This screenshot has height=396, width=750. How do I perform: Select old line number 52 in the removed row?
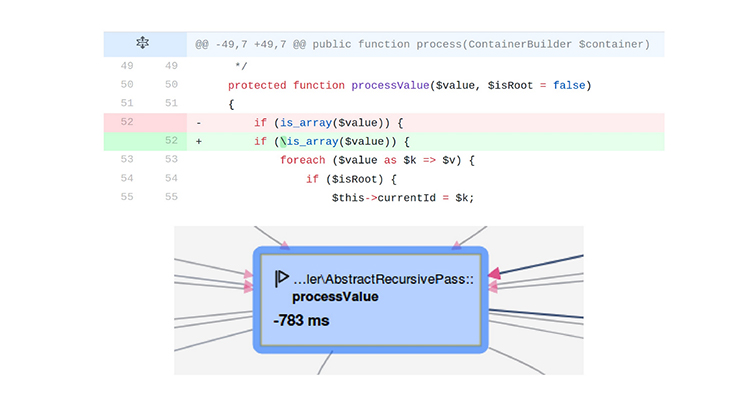(127, 122)
